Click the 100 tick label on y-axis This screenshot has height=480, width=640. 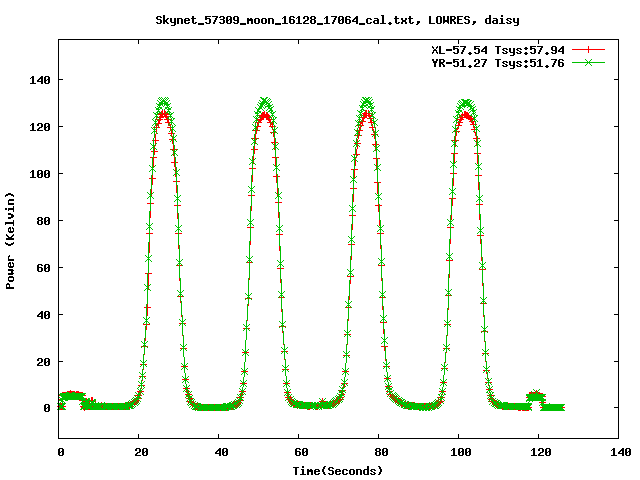40,174
